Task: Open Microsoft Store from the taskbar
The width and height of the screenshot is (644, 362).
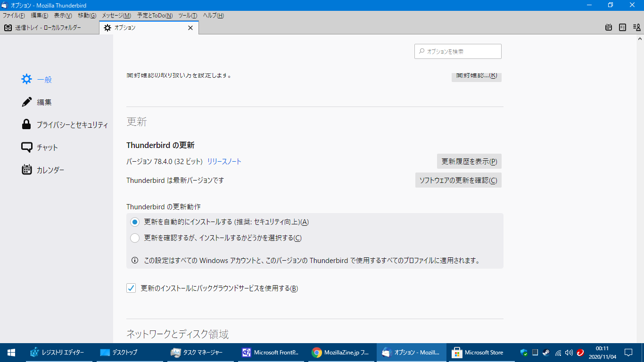Action: pos(478,353)
